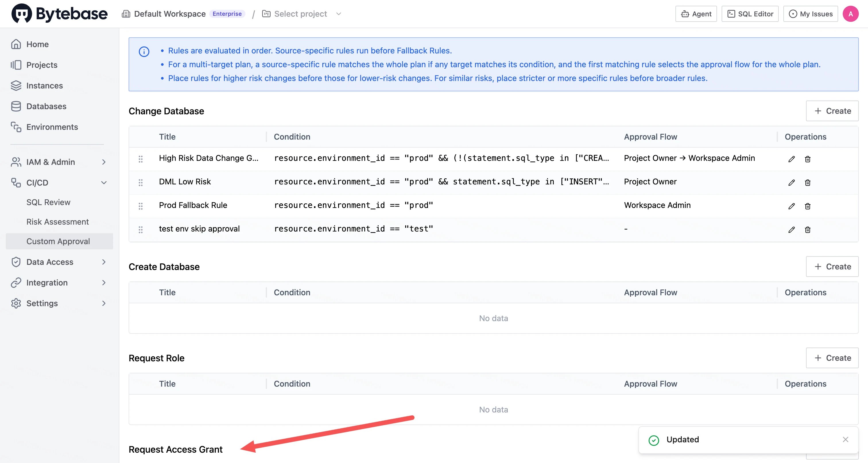Click the "Workspace Admin" flow in Prod Fallback row
The width and height of the screenshot is (868, 463).
pyautogui.click(x=657, y=205)
